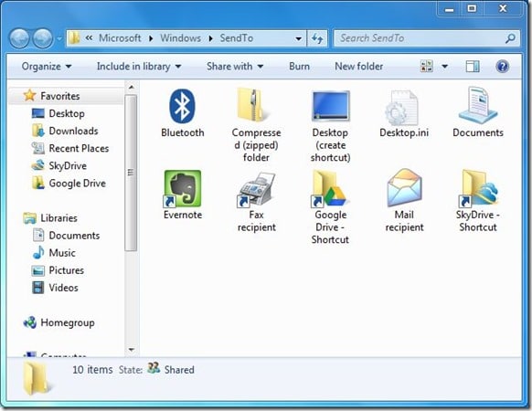Select the Documents item in the file pane
Screen dimensions: 532x411
478,106
